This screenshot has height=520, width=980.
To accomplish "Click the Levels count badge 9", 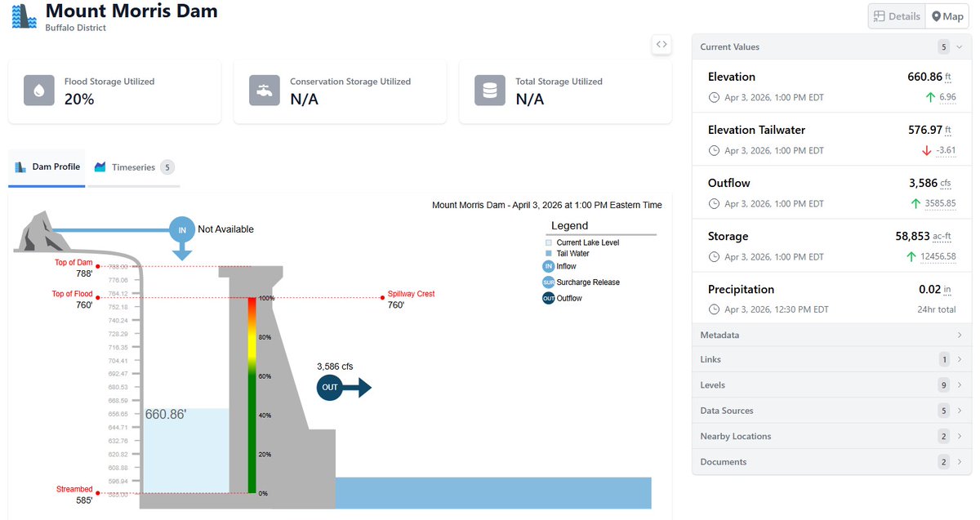I will tap(945, 385).
